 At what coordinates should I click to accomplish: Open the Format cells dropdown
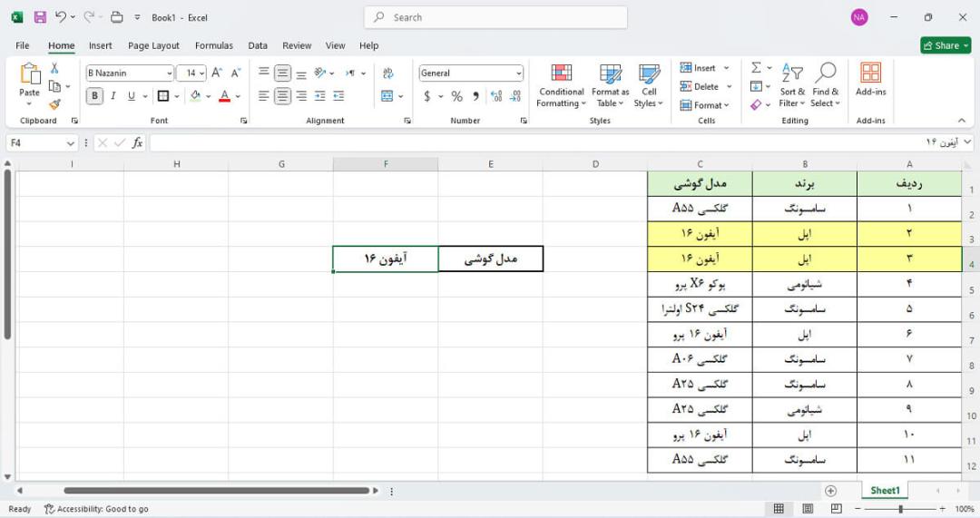tap(704, 105)
